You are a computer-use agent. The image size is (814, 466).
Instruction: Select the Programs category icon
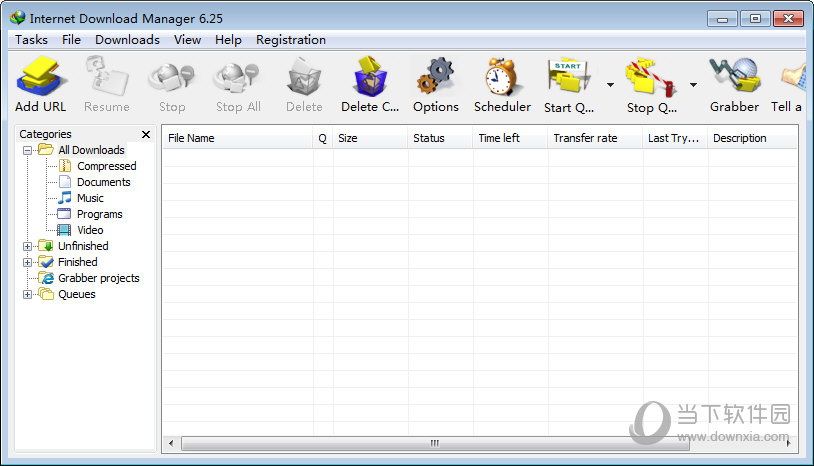64,214
